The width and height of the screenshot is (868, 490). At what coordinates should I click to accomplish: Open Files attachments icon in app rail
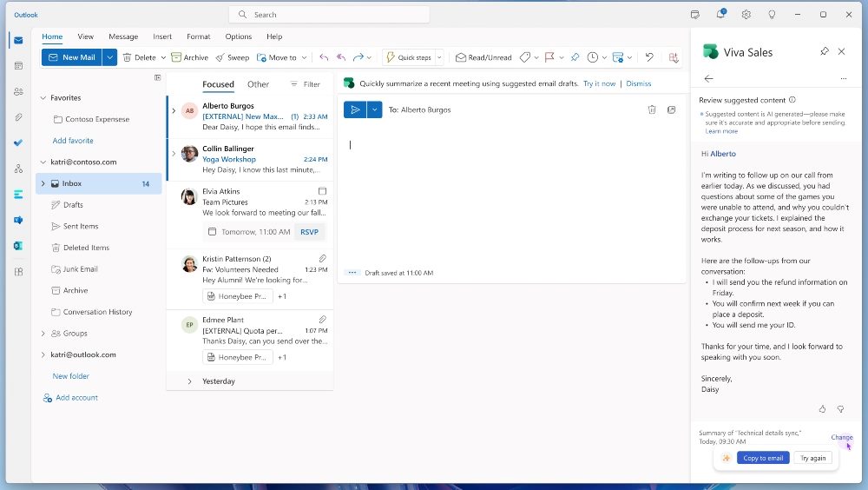point(18,117)
